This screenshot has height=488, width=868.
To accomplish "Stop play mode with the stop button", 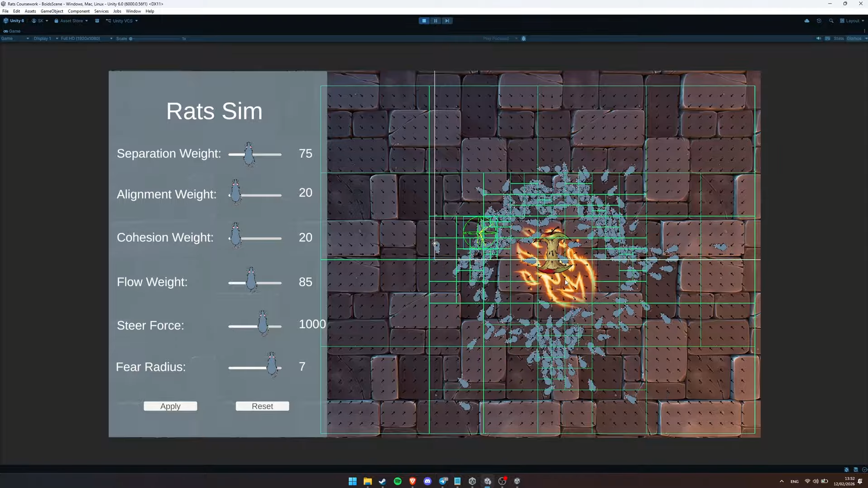I will tap(424, 21).
